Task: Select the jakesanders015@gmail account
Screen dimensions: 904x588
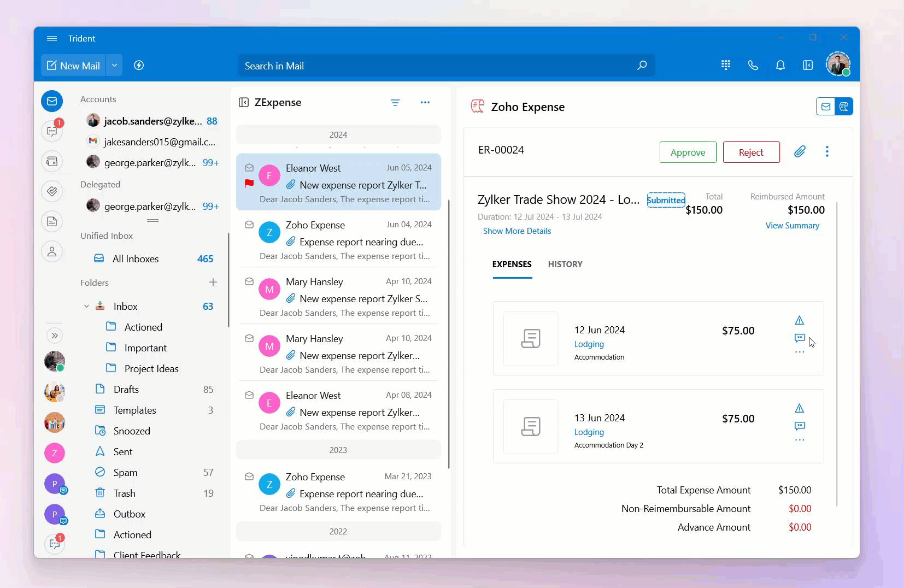Action: (151, 142)
